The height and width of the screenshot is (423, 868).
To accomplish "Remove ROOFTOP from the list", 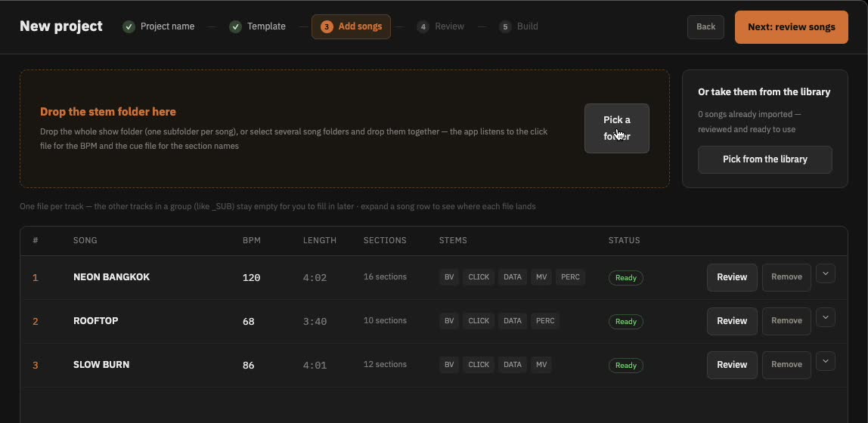I will click(786, 321).
